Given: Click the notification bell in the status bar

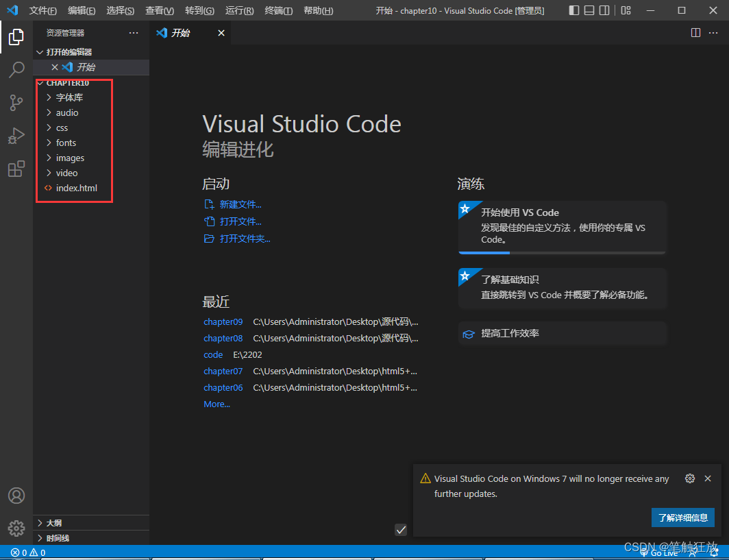Looking at the screenshot, I should pos(714,552).
